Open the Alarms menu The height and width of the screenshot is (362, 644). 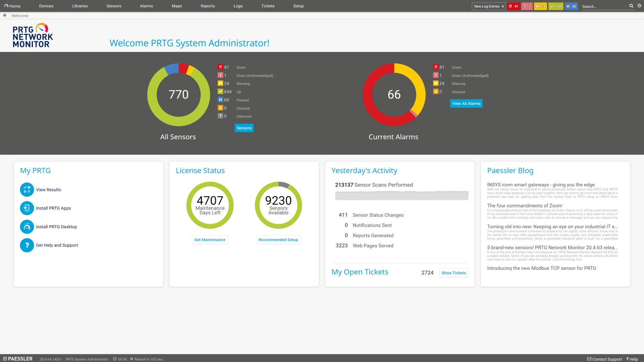coord(147,6)
